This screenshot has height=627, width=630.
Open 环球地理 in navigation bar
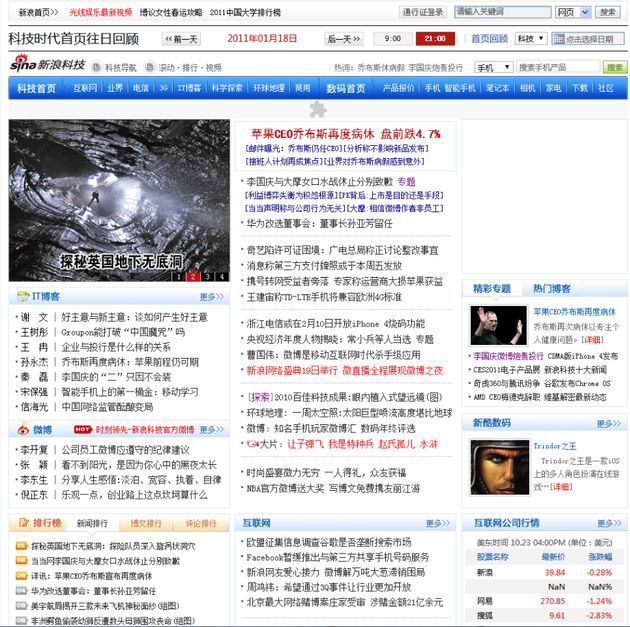click(x=269, y=88)
